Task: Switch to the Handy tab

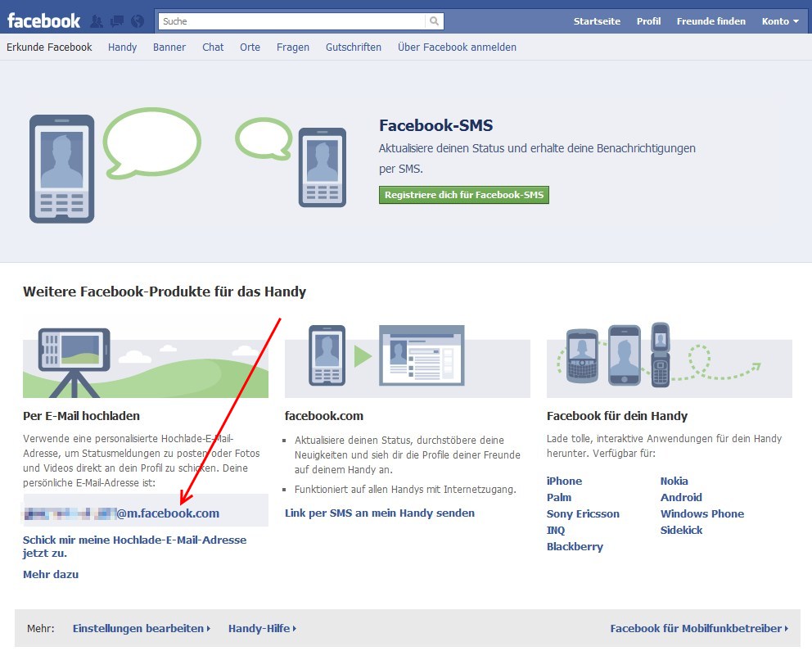Action: (x=122, y=47)
